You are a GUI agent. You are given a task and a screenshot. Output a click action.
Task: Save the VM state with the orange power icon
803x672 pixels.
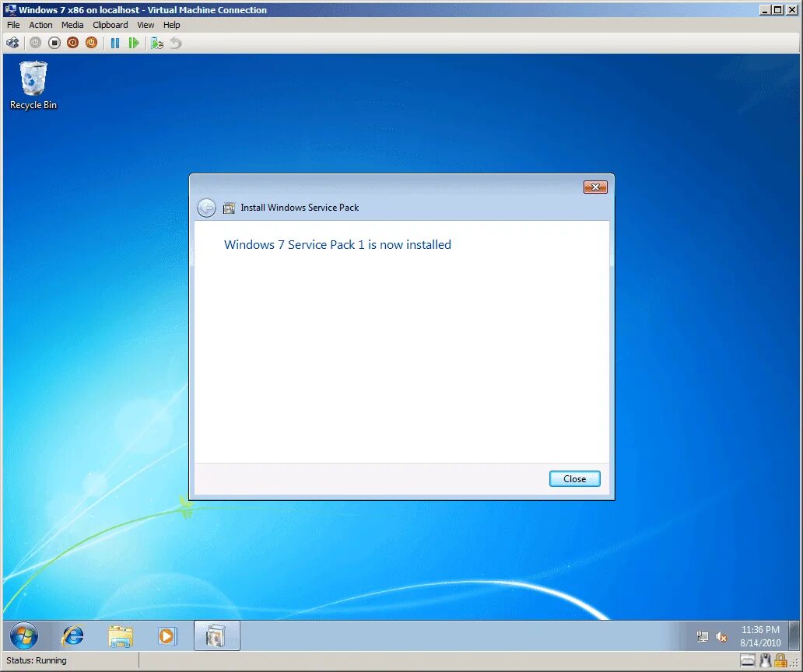pos(91,43)
